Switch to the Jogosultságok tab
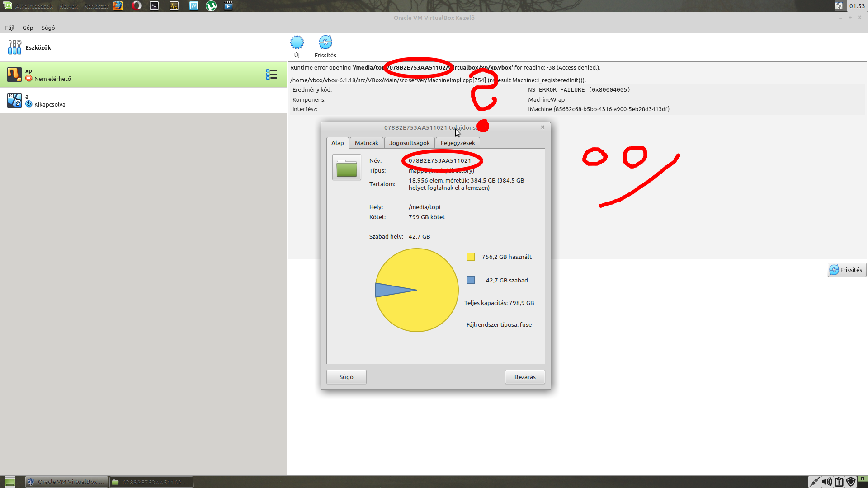Image resolution: width=868 pixels, height=488 pixels. 409,143
